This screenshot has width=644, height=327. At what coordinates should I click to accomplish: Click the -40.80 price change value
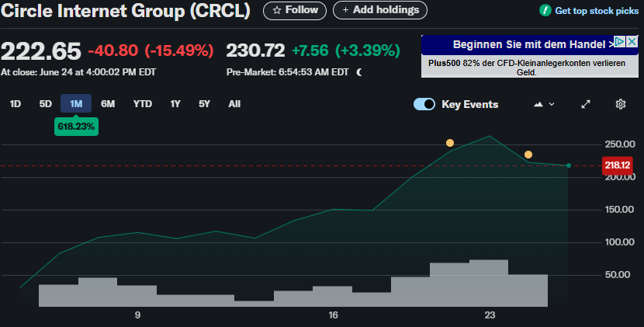click(x=113, y=50)
